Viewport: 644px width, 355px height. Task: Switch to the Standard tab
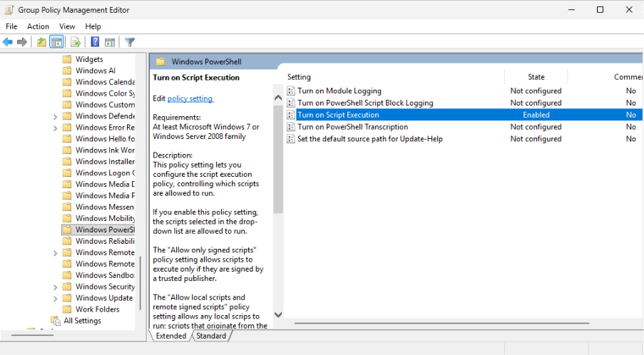[x=211, y=336]
